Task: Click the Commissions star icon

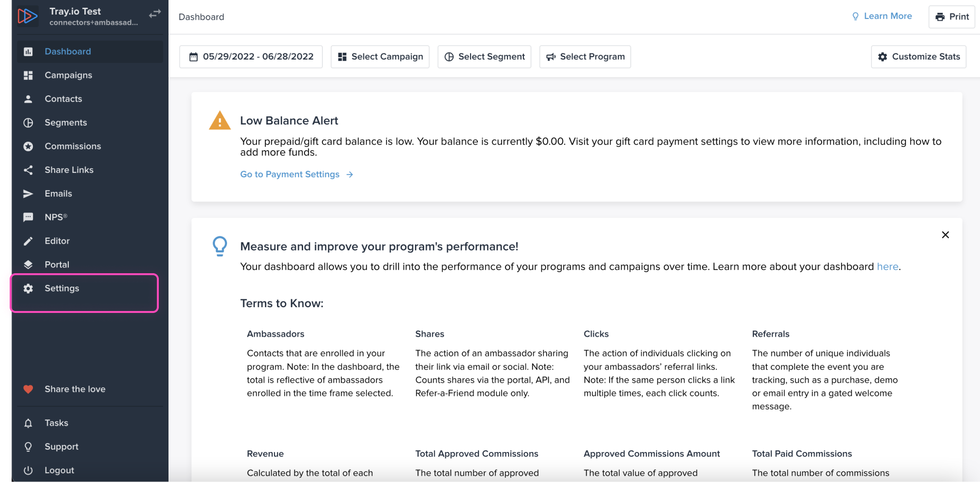Action: [29, 146]
